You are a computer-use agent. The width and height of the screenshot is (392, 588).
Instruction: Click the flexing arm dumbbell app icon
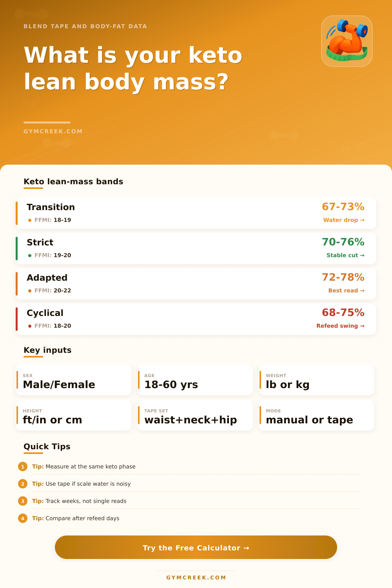tap(347, 39)
